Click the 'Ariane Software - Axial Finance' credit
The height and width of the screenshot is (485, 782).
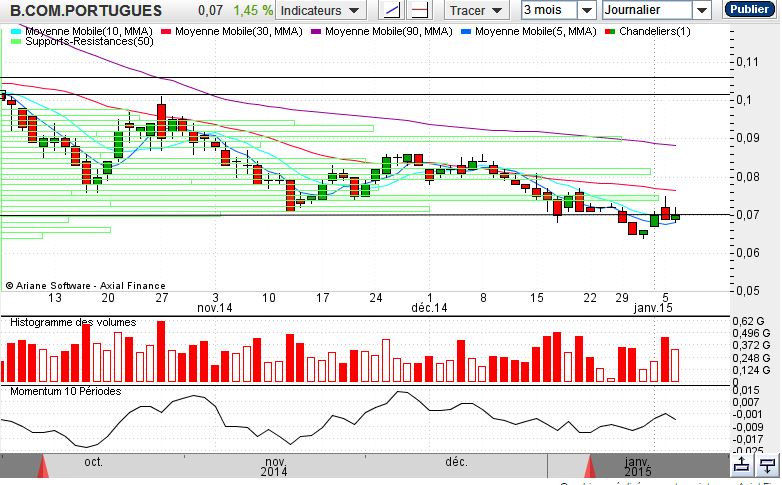tap(85, 286)
